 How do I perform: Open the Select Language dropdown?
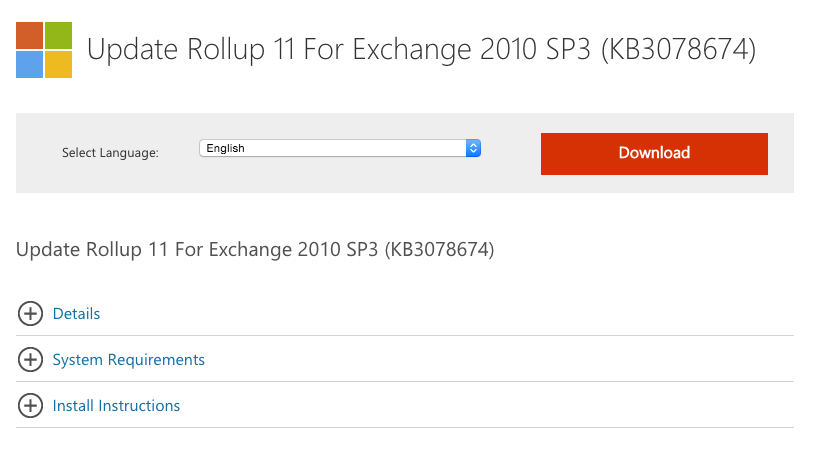[340, 148]
